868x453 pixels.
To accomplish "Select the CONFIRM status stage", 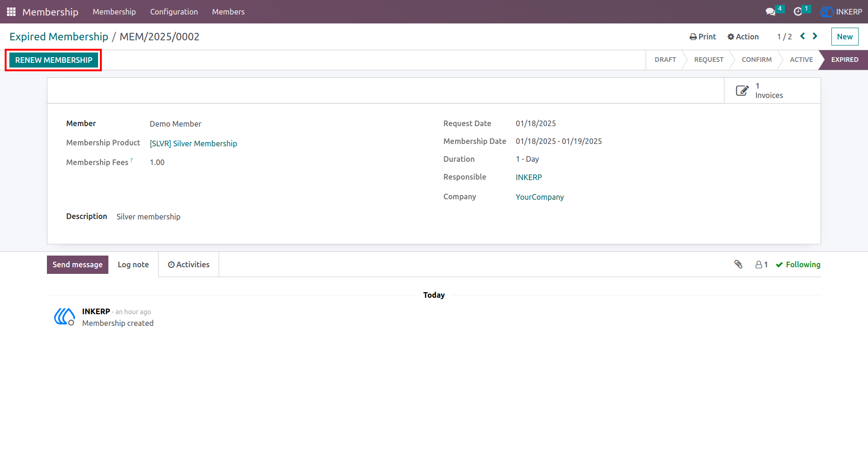I will pos(756,60).
